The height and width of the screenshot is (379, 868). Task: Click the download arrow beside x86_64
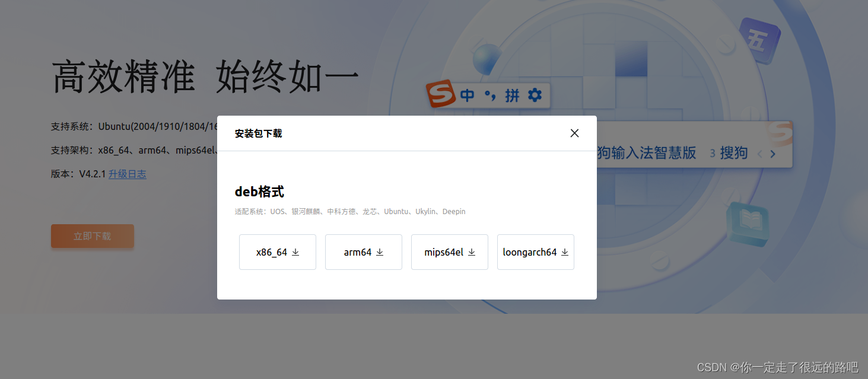click(x=295, y=252)
